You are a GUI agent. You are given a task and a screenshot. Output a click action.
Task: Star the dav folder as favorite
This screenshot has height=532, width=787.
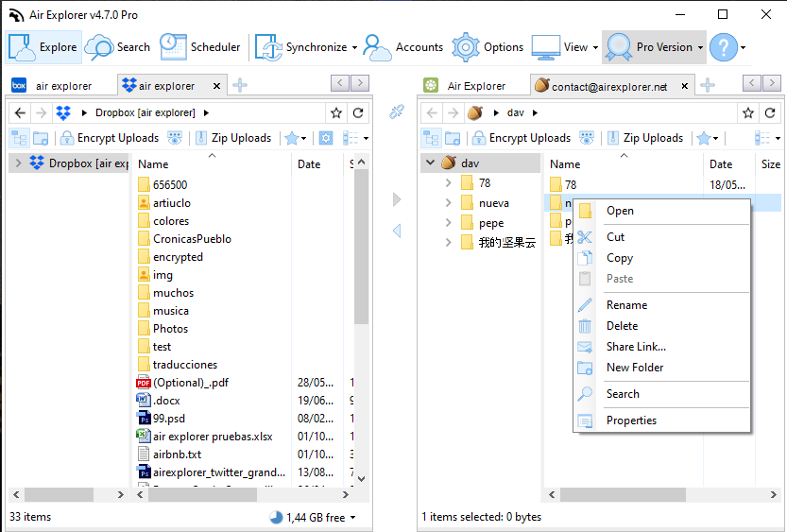pos(748,113)
